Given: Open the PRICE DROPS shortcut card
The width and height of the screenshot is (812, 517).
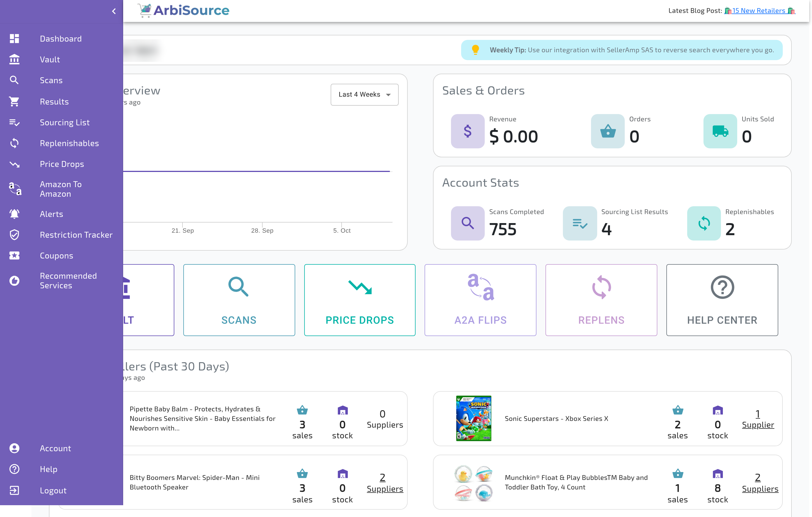Looking at the screenshot, I should pyautogui.click(x=360, y=300).
